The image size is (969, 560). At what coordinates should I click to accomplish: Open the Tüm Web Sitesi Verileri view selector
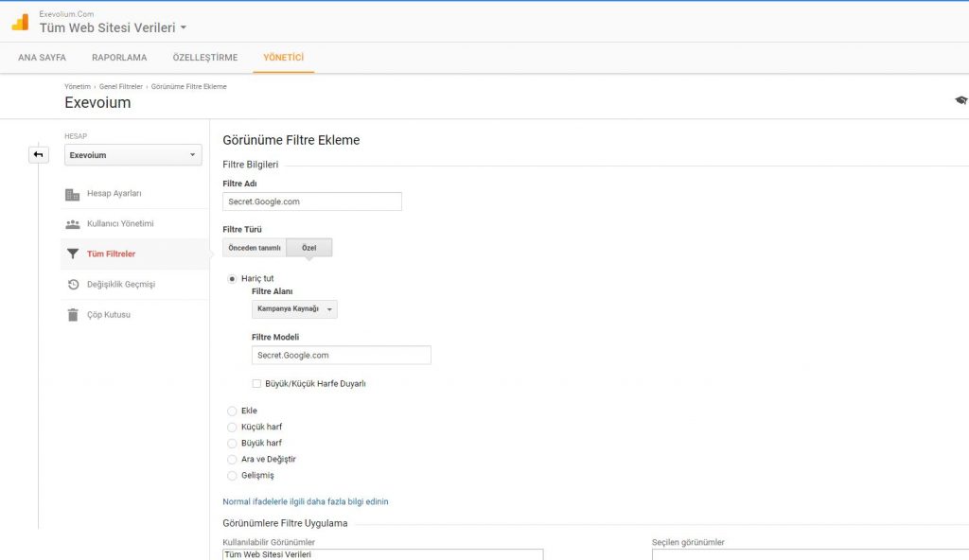click(x=113, y=27)
